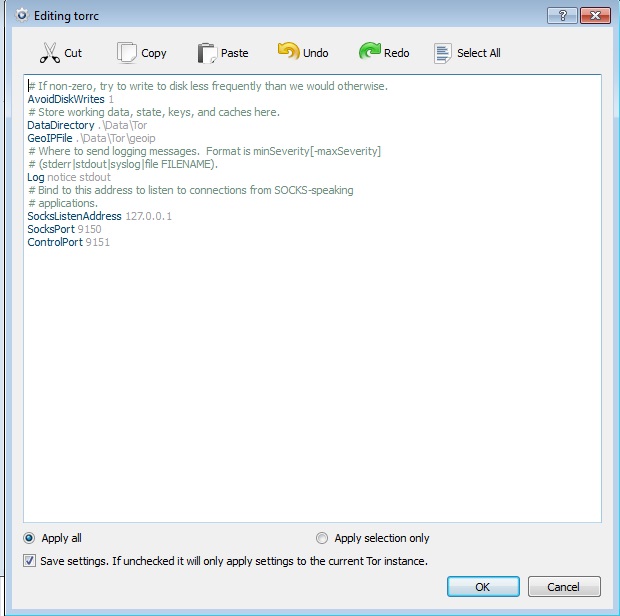Click the SocksPort 9150 line
The height and width of the screenshot is (616, 620).
pyautogui.click(x=64, y=229)
